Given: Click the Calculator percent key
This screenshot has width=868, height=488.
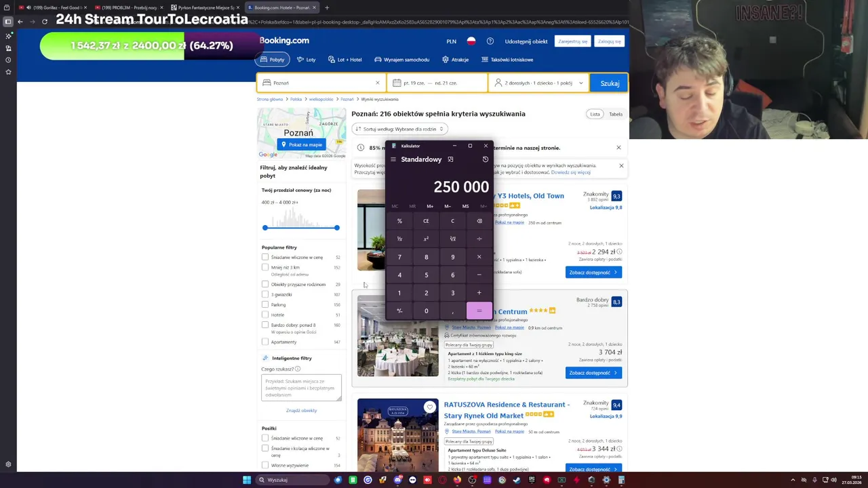Looking at the screenshot, I should click(399, 221).
